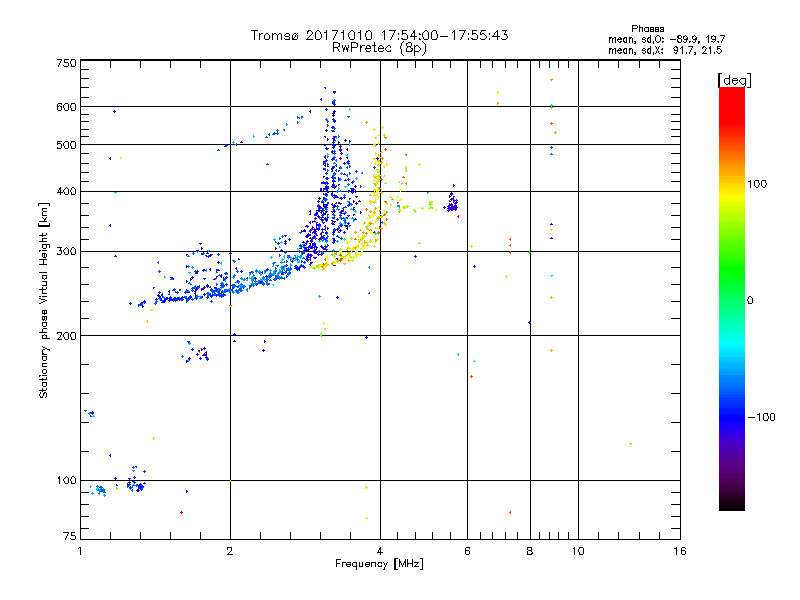The image size is (800, 600).
Task: Click the 'Phases' header text
Action: pos(647,29)
